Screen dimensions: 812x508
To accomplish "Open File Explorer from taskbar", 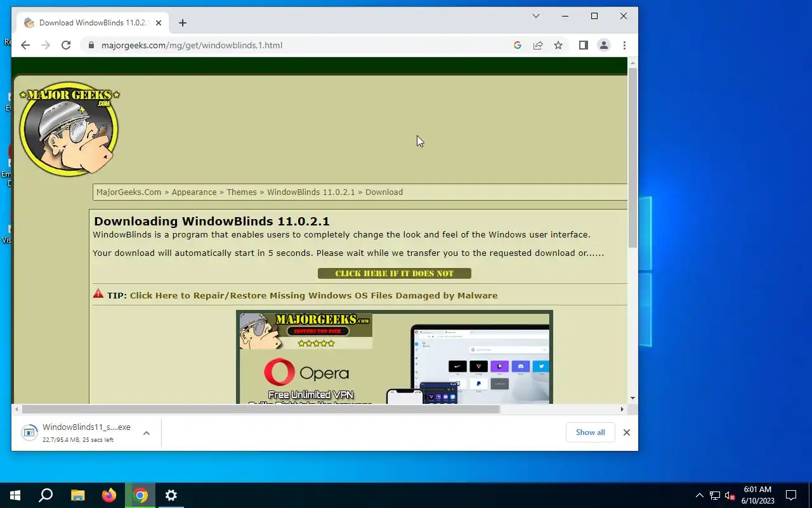I will (77, 495).
